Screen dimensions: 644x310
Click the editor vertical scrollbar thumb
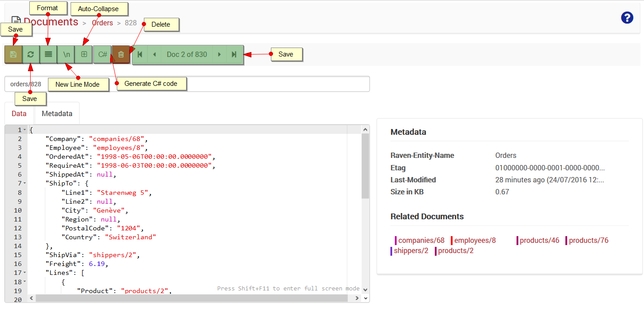365,166
